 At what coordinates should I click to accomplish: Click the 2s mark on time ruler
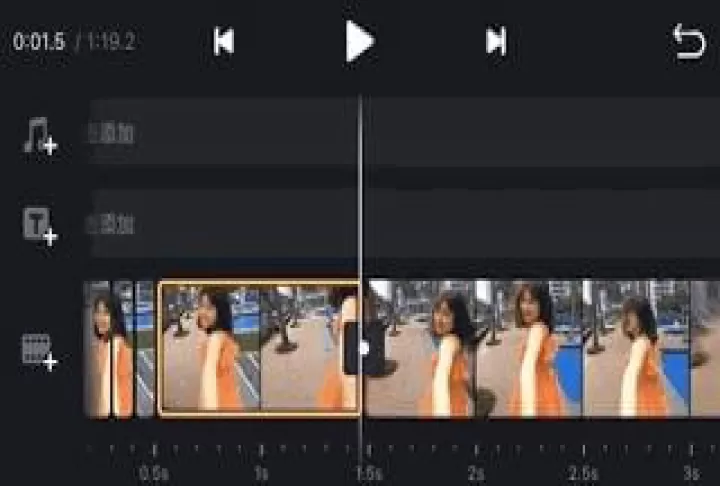point(476,471)
